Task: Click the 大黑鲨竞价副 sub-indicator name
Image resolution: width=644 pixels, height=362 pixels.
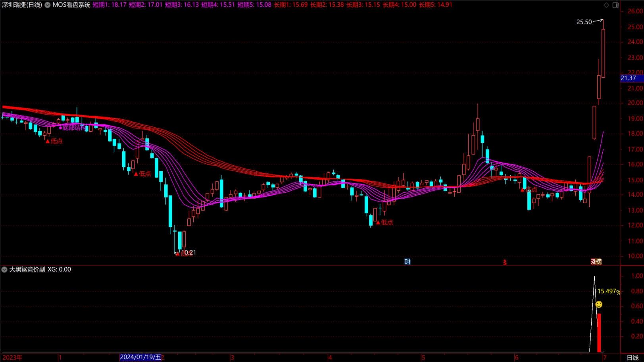Action: click(x=27, y=270)
